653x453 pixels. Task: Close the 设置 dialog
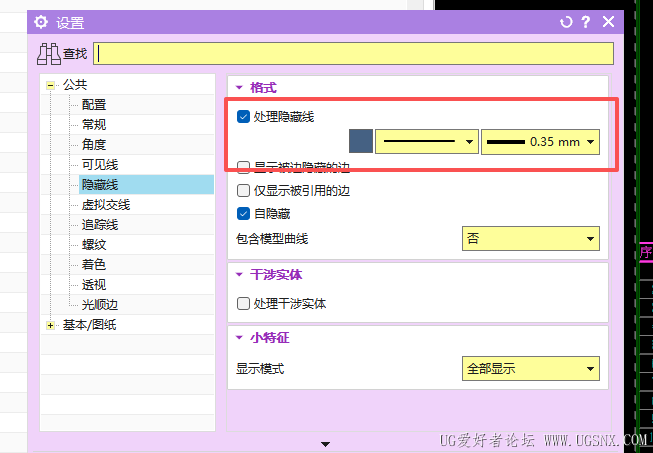coord(608,22)
